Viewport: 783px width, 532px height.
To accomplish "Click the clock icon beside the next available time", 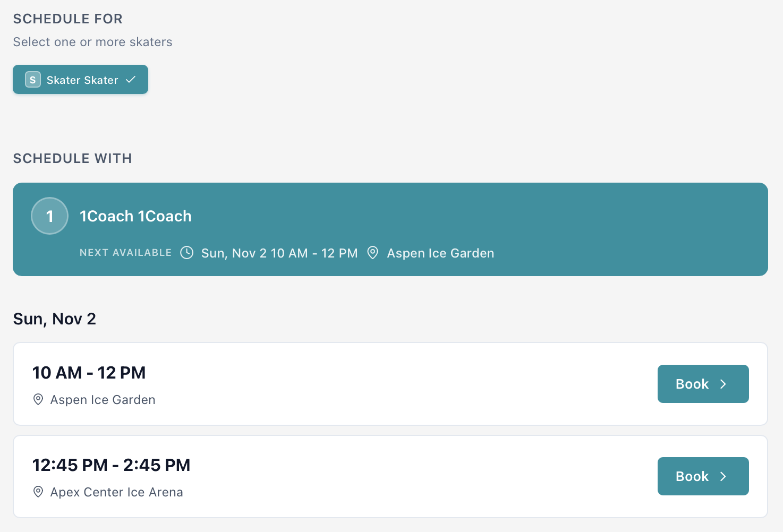I will 186,253.
